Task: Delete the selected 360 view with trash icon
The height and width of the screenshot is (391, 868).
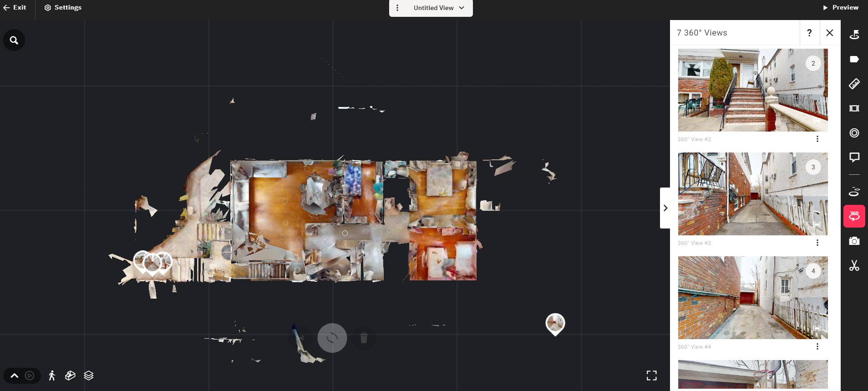Action: [364, 338]
